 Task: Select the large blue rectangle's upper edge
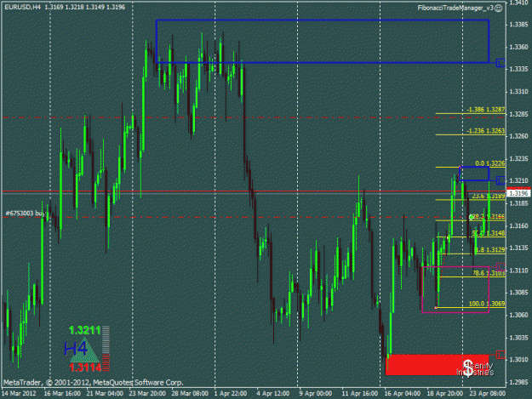click(x=323, y=20)
